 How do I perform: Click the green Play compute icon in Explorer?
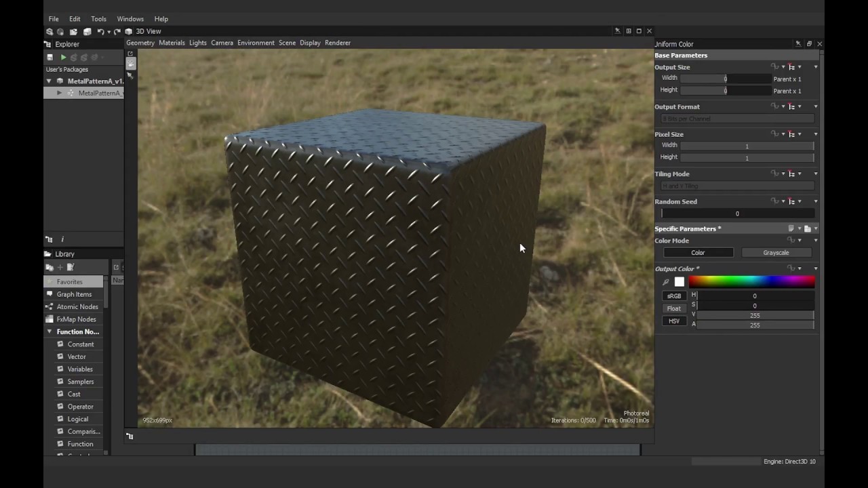(63, 57)
